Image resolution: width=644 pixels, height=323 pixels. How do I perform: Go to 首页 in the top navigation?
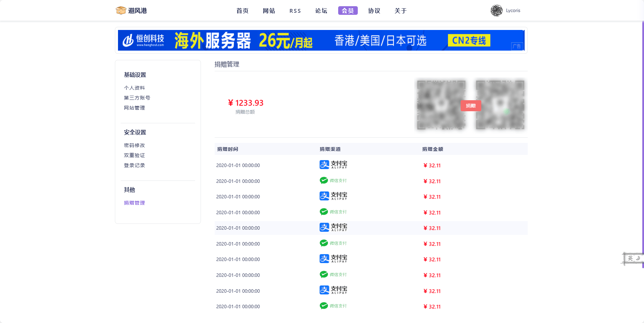click(243, 11)
